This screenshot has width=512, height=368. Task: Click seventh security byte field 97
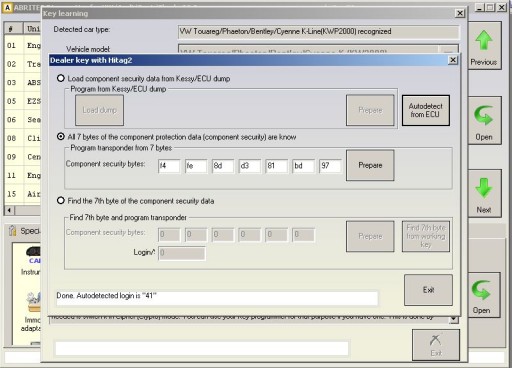tap(330, 166)
